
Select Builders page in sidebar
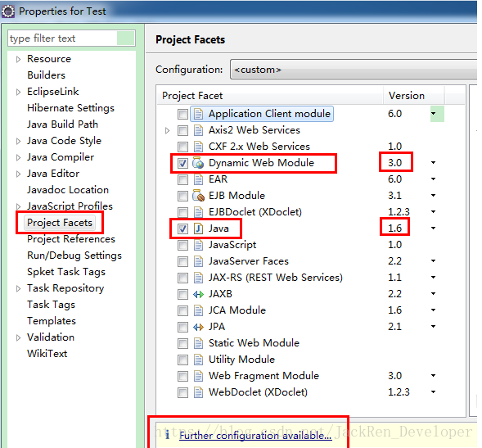(x=46, y=75)
